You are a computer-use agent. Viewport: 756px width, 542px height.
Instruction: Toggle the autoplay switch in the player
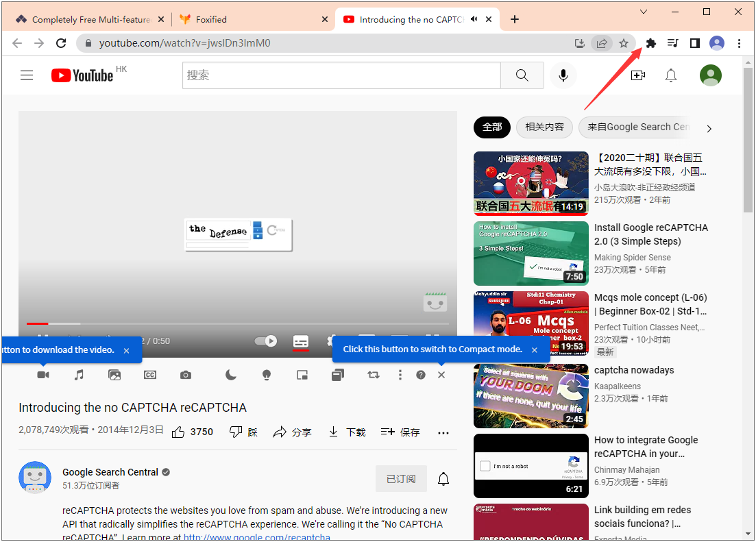click(266, 341)
